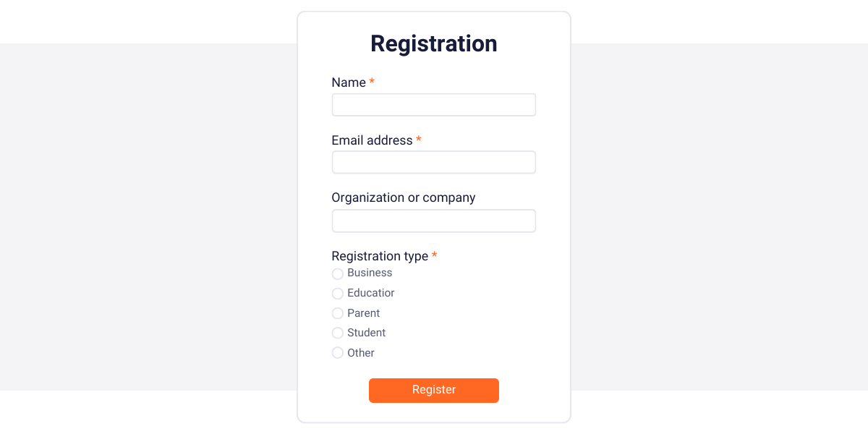Click the Registration form title
The height and width of the screenshot is (434, 868).
(433, 43)
